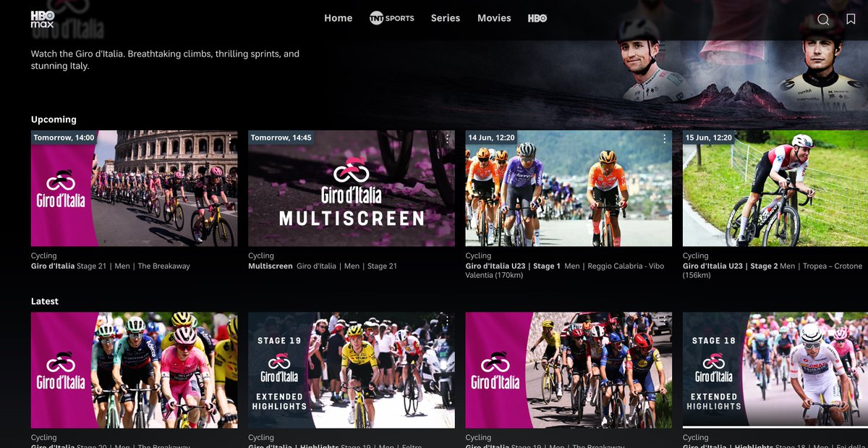Open the Stage 18 Extended Highlights thumbnail
Screen dimensions: 868x448
775,370
